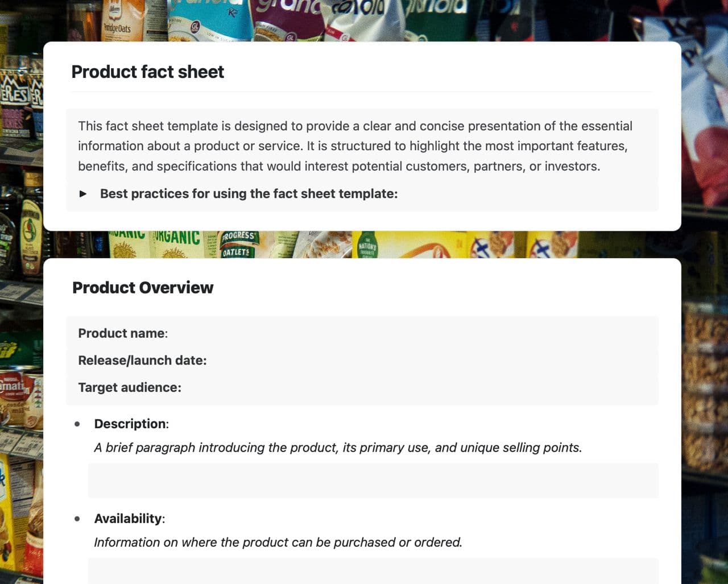The image size is (728, 584).
Task: Click divider line under Product fact sheet
Action: pyautogui.click(x=362, y=92)
